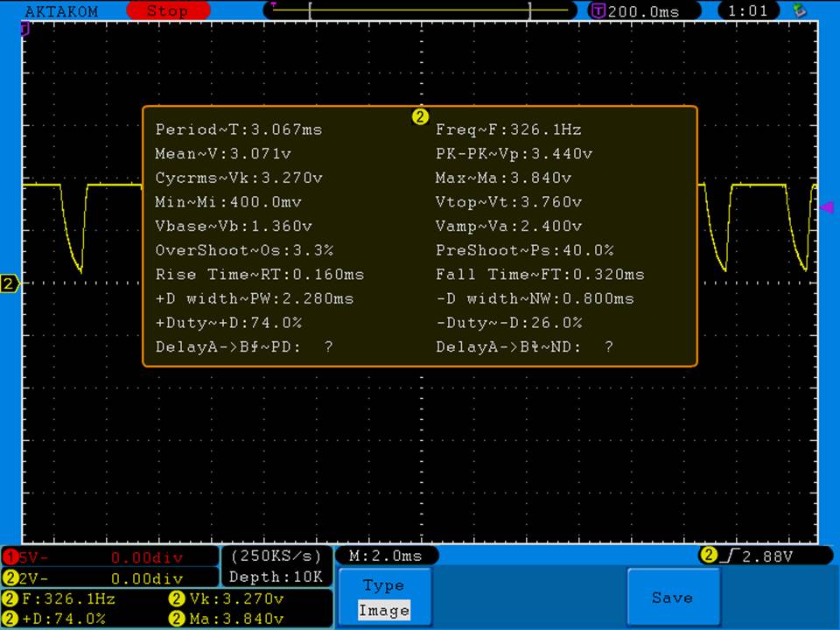The width and height of the screenshot is (840, 630).
Task: Click the trigger source channel 2 icon
Action: [707, 556]
